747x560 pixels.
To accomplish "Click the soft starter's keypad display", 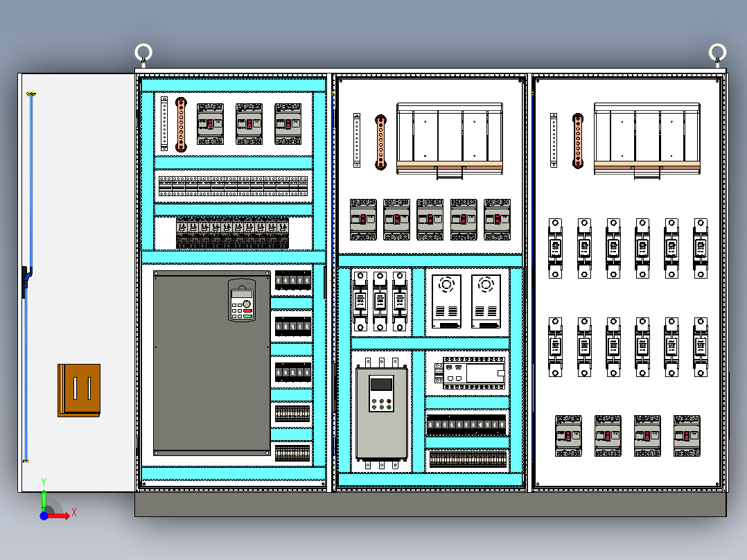I will click(x=382, y=384).
